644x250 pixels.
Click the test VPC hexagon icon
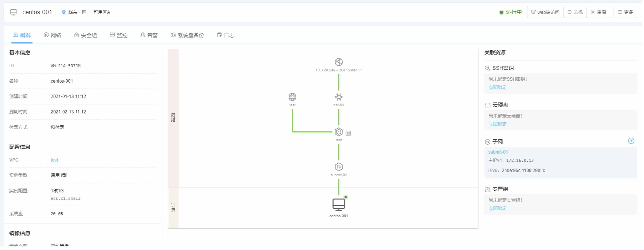tap(338, 132)
